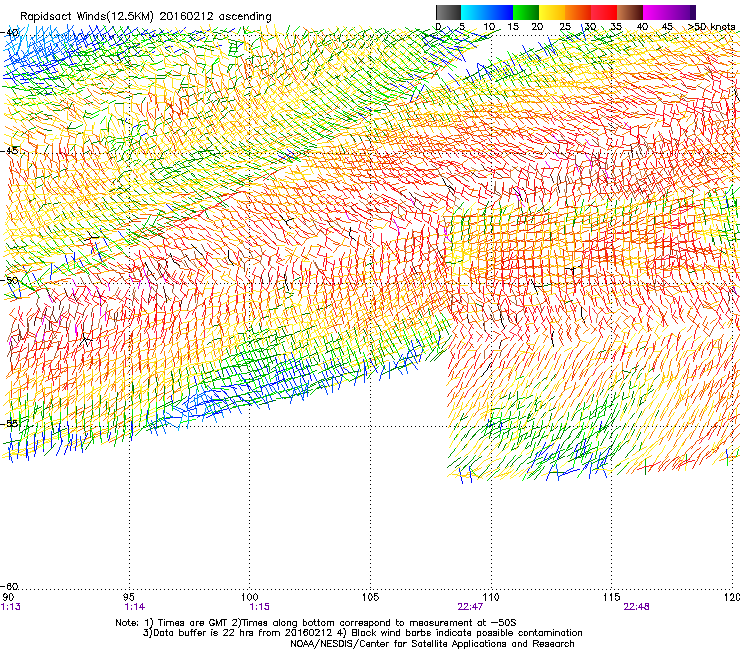Click the gray 0-5 knots legend swatch
This screenshot has width=740, height=650.
[x=448, y=12]
